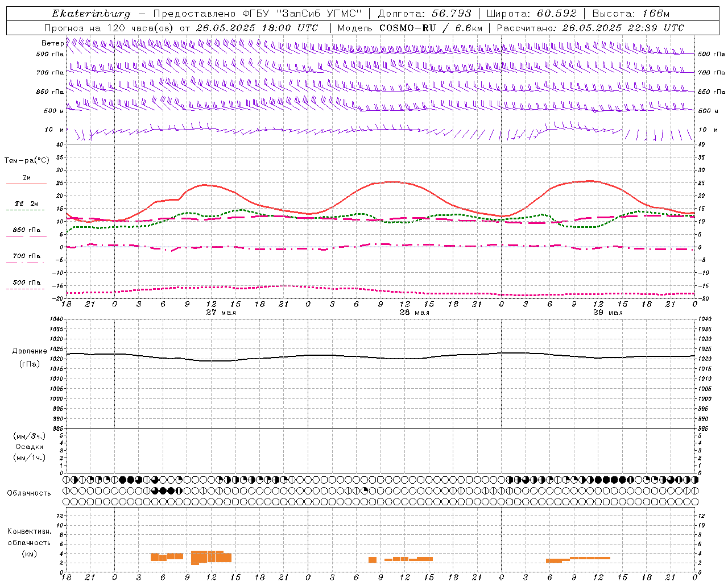The image size is (728, 582).
Task: Click the right-side 500 гПа wind level label
Action: pyautogui.click(x=712, y=54)
